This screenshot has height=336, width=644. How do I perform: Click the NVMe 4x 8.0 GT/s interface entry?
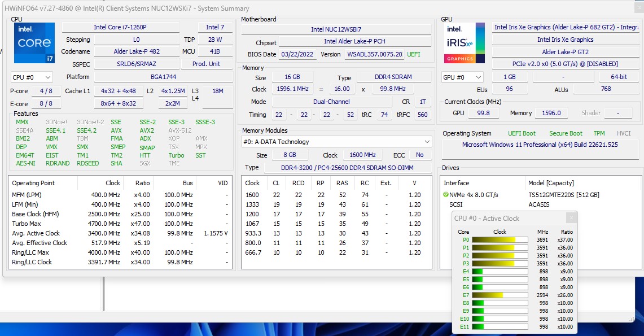[x=474, y=195]
